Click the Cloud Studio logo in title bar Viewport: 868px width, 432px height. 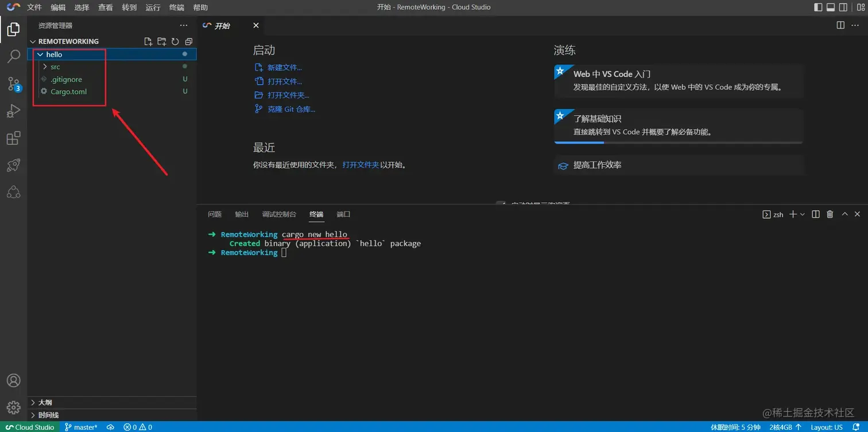(x=14, y=7)
